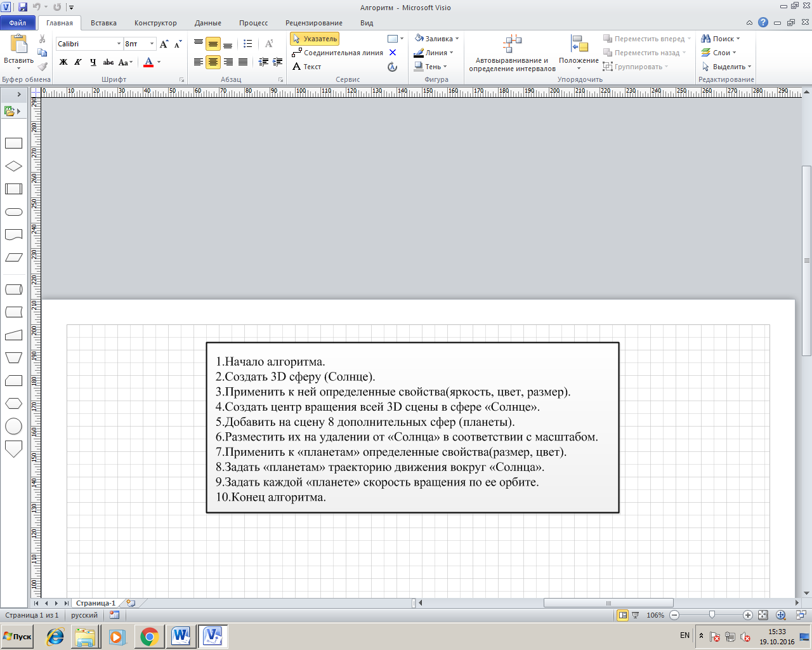Toggle align top vertical alignment
Image resolution: width=812 pixels, height=650 pixels.
[x=199, y=44]
